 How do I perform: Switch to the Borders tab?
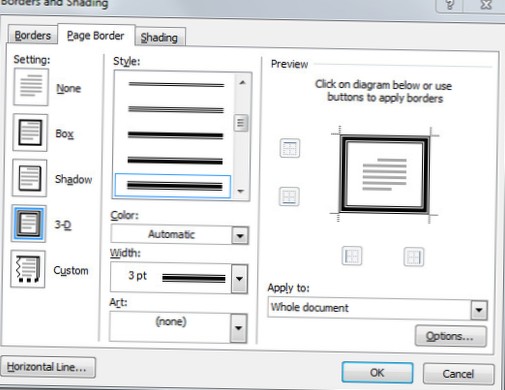pos(32,35)
